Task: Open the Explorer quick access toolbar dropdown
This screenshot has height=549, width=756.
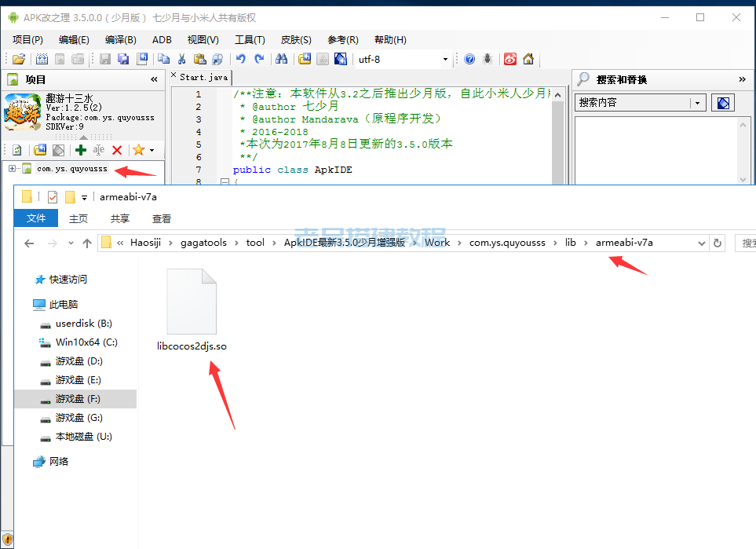Action: point(84,197)
